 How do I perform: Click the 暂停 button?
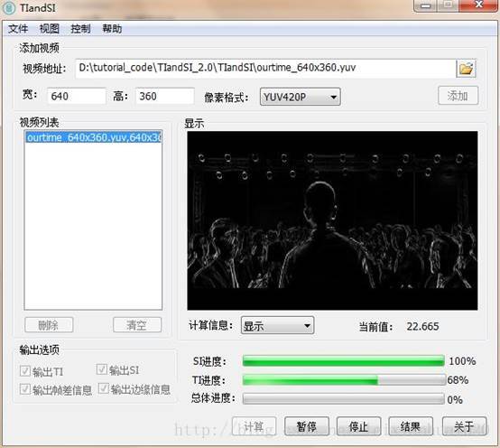[307, 426]
